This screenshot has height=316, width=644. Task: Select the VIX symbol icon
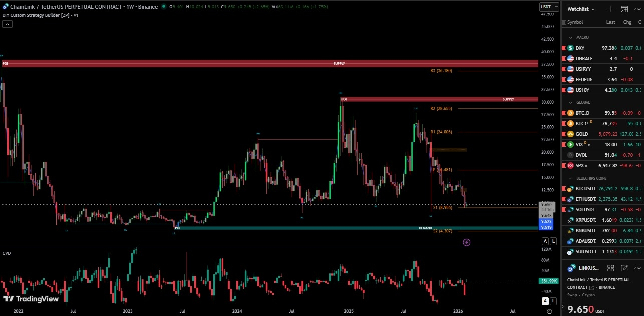point(570,145)
